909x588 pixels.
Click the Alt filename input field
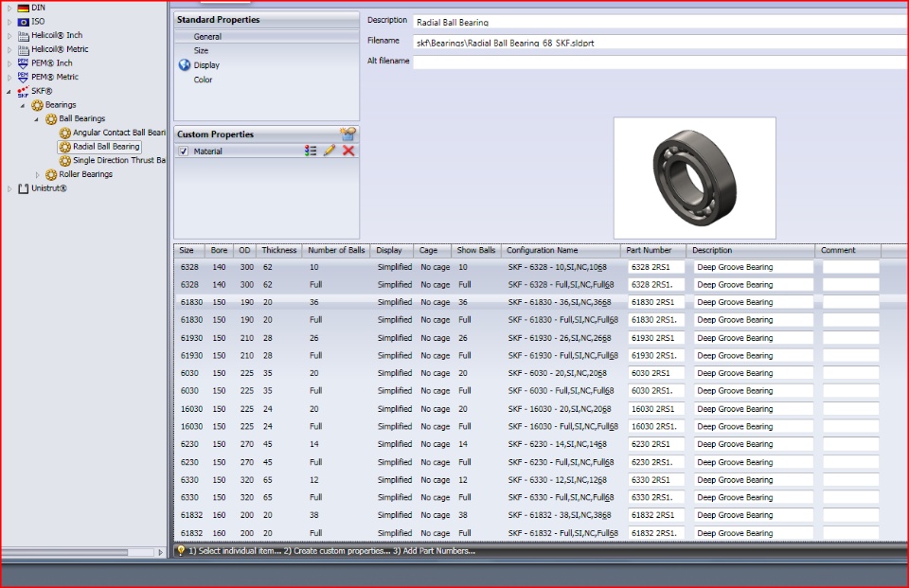pos(661,62)
